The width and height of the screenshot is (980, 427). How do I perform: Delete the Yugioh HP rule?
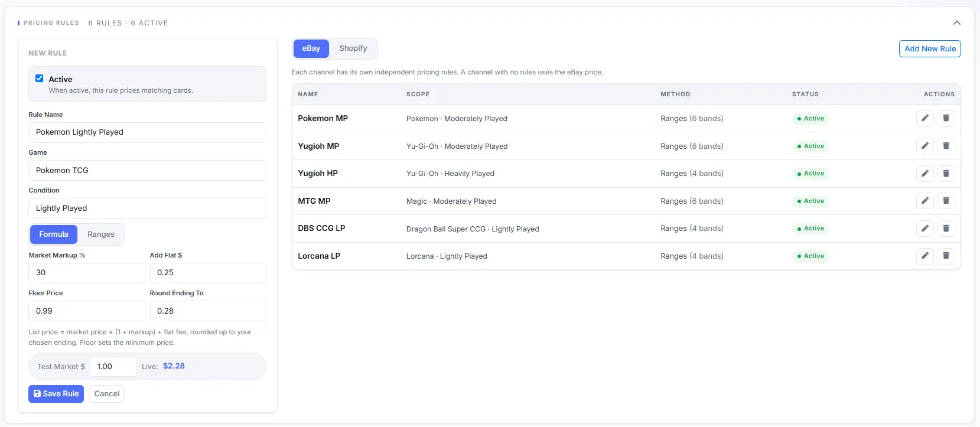pyautogui.click(x=946, y=173)
